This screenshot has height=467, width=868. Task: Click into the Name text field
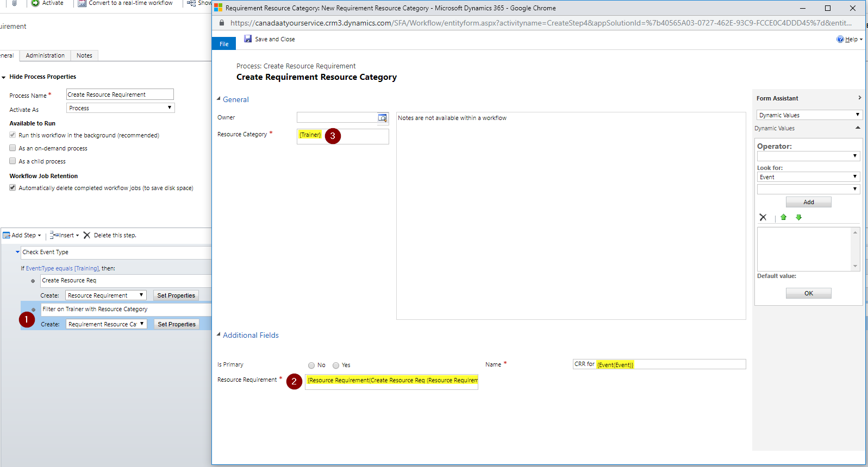tap(689, 364)
